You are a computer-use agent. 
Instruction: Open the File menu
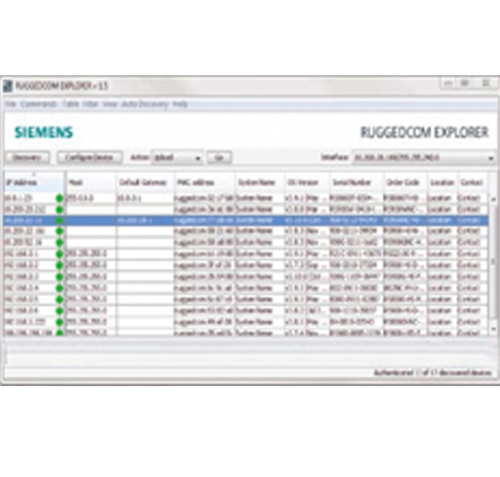tap(10, 104)
